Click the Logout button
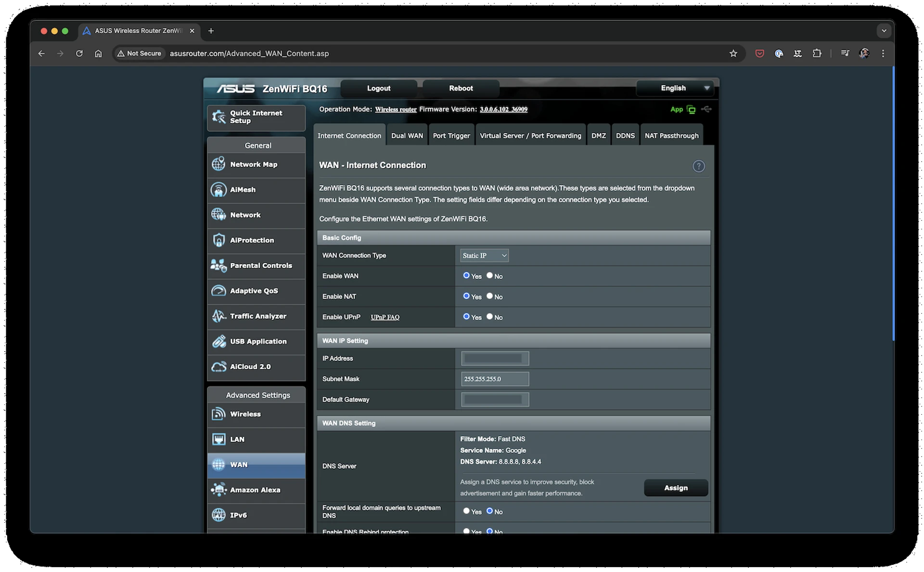The image size is (924, 572). tap(379, 88)
